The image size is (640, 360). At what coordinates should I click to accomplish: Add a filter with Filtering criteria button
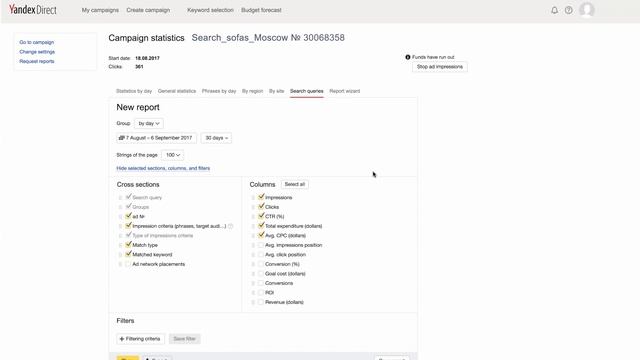coord(140,339)
